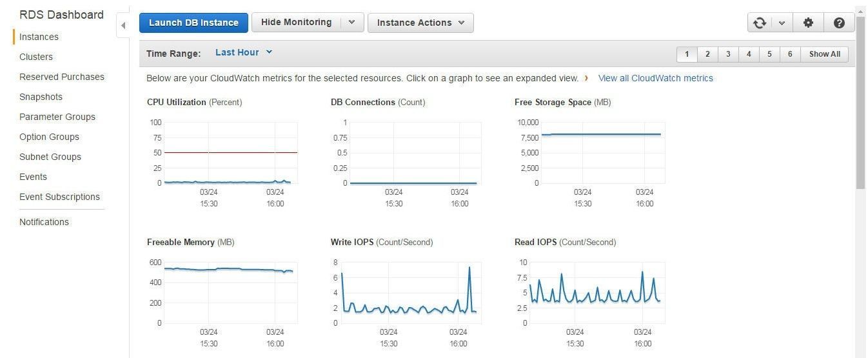Select Parameter Groups in the sidebar
This screenshot has width=868, height=358.
[x=57, y=117]
